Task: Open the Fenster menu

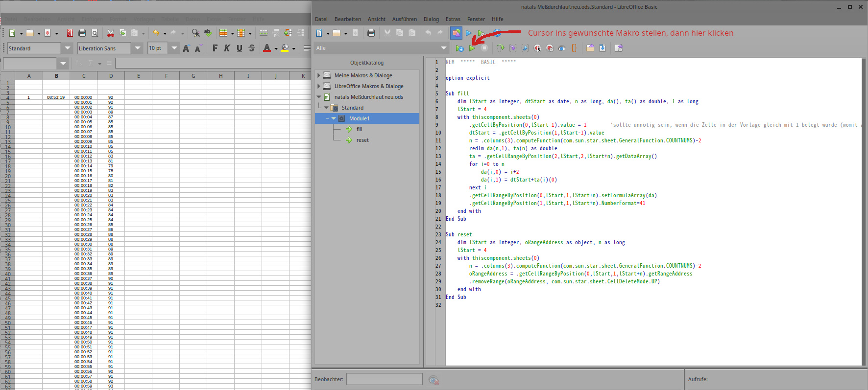Action: click(476, 19)
